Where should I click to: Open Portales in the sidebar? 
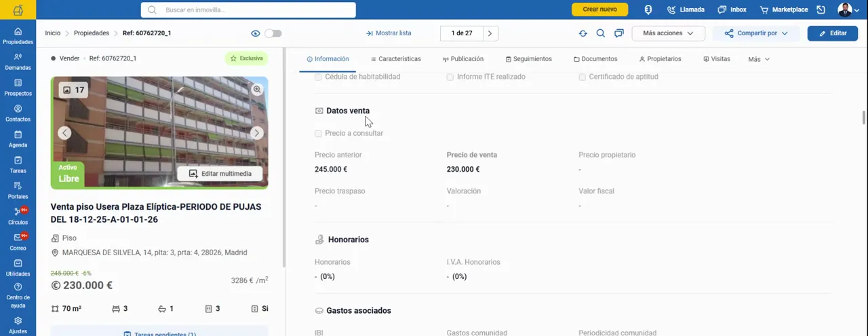click(x=18, y=191)
